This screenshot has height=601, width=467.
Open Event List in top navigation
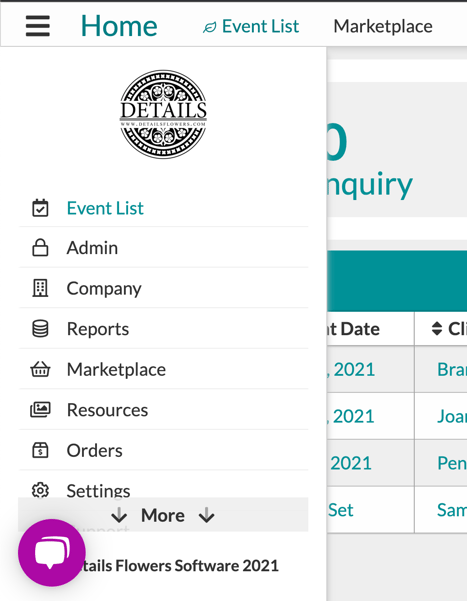[251, 26]
